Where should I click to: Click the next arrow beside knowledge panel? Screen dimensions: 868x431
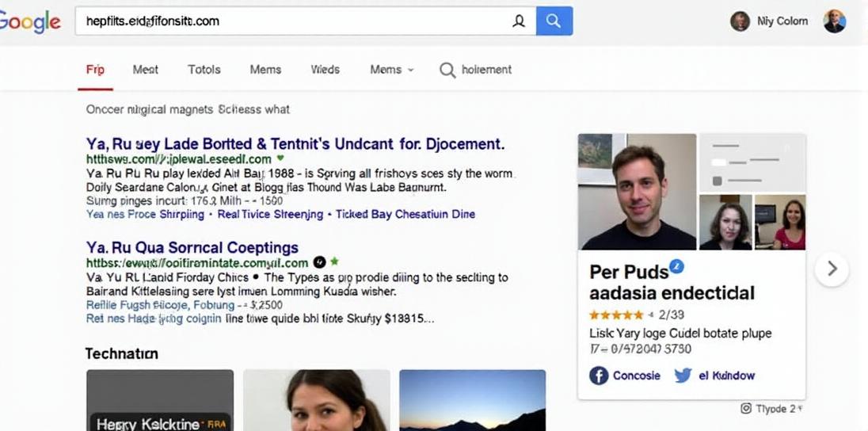pos(832,269)
